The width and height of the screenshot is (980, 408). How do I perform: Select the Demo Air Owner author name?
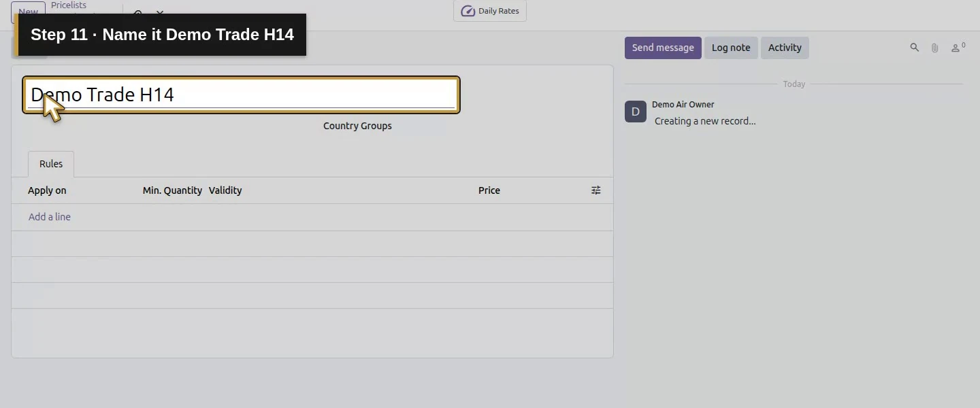[x=683, y=105]
